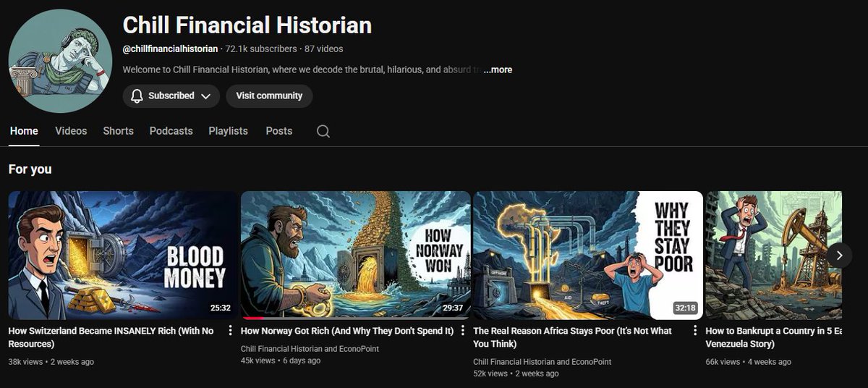
Task: Click the Visit community button
Action: tap(269, 96)
